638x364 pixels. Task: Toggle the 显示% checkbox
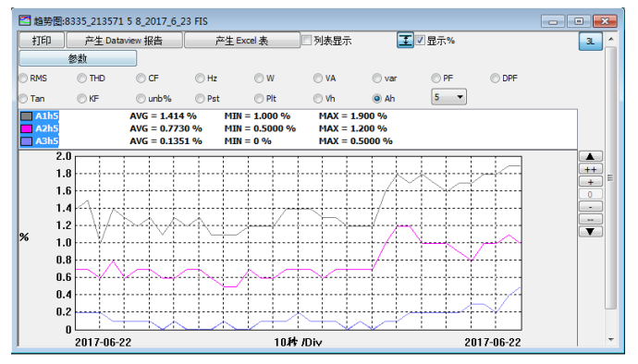click(x=420, y=41)
